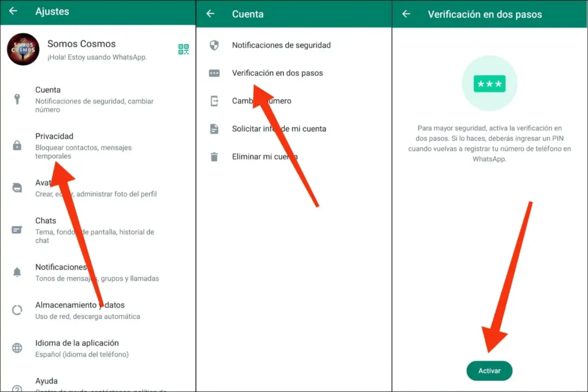Open the Ayuda entry
Screen dimensions: 588x392
pos(98,383)
